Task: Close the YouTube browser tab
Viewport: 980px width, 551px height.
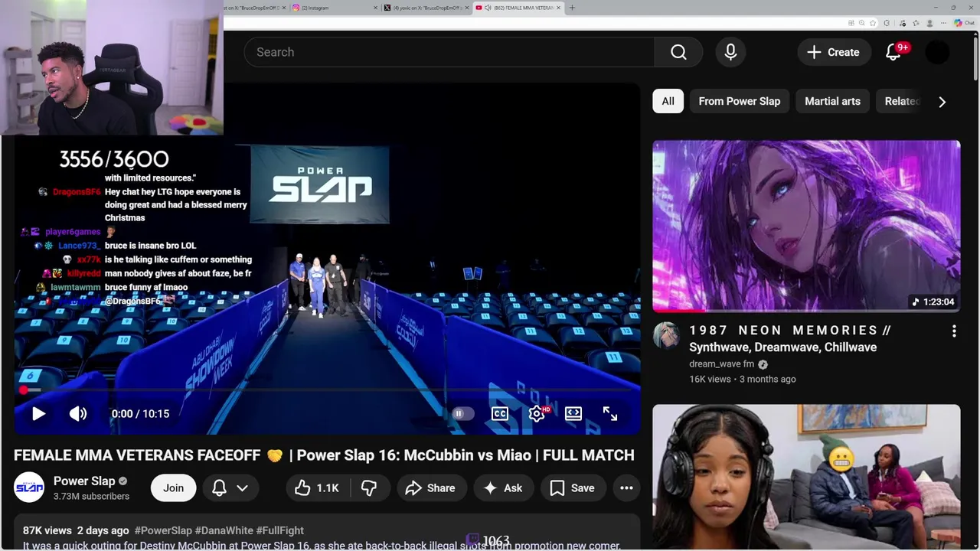Action: tap(558, 8)
